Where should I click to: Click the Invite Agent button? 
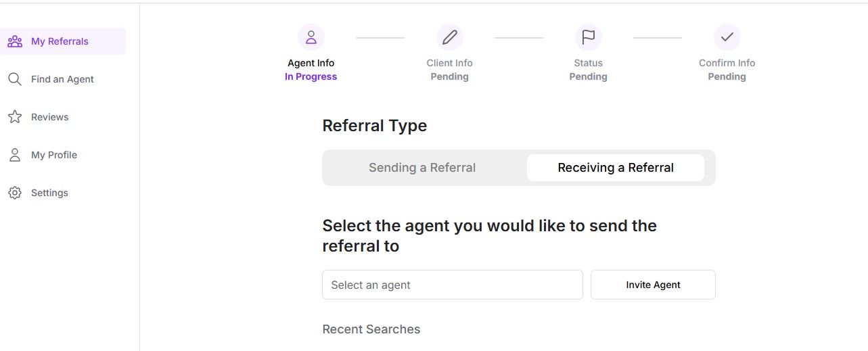pos(653,285)
